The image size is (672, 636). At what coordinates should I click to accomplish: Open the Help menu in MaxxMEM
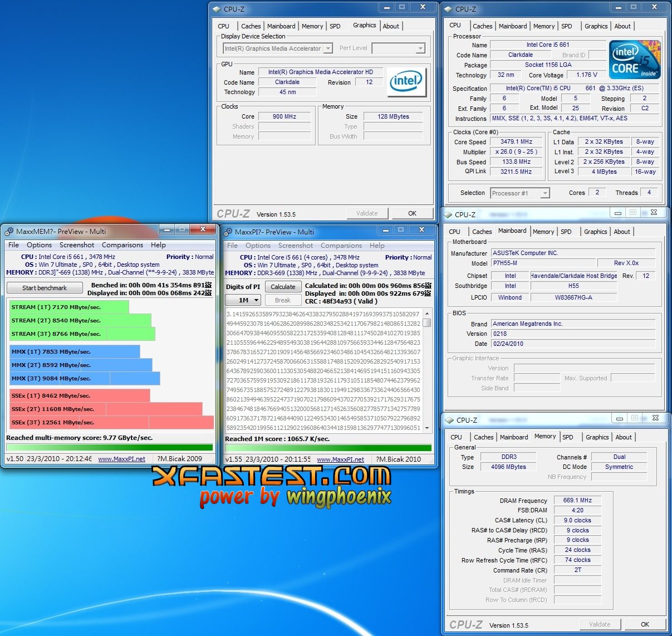(x=158, y=245)
